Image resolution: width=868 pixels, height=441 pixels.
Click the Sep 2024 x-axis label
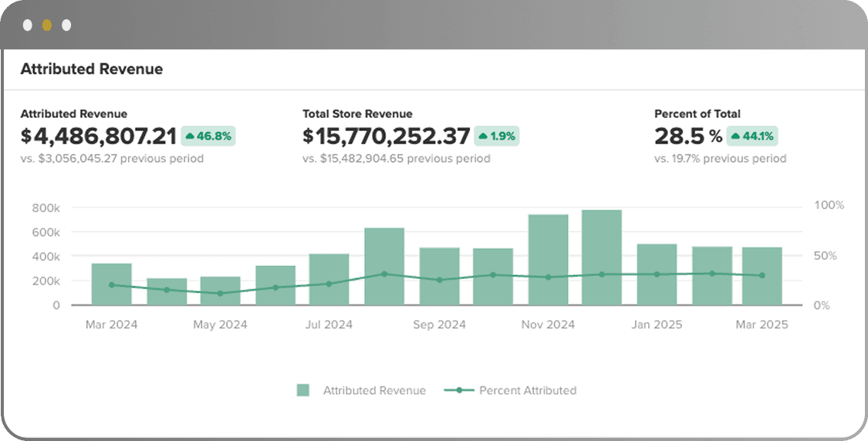pos(440,325)
